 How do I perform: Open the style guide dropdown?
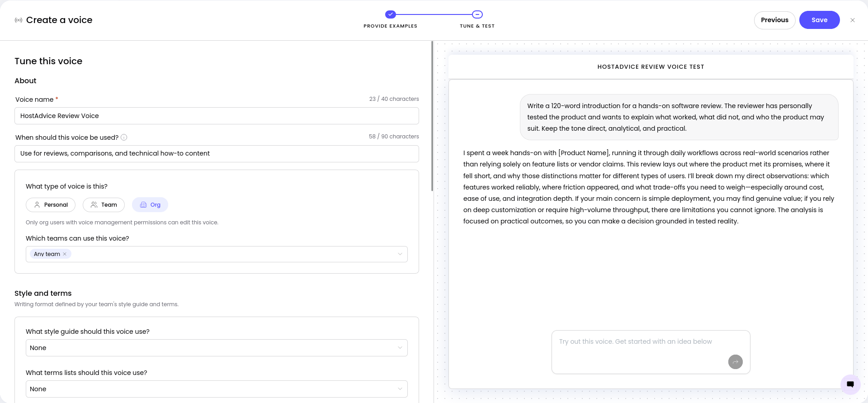(x=217, y=348)
